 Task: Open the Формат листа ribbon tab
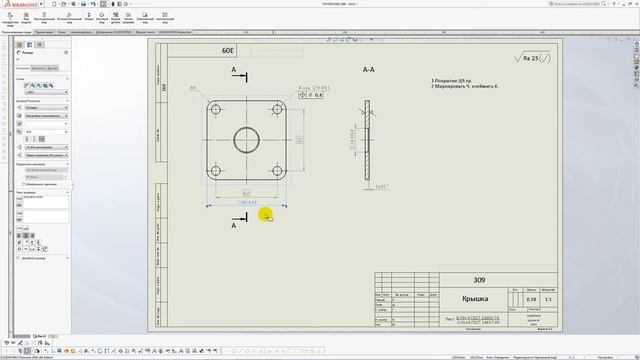(145, 32)
